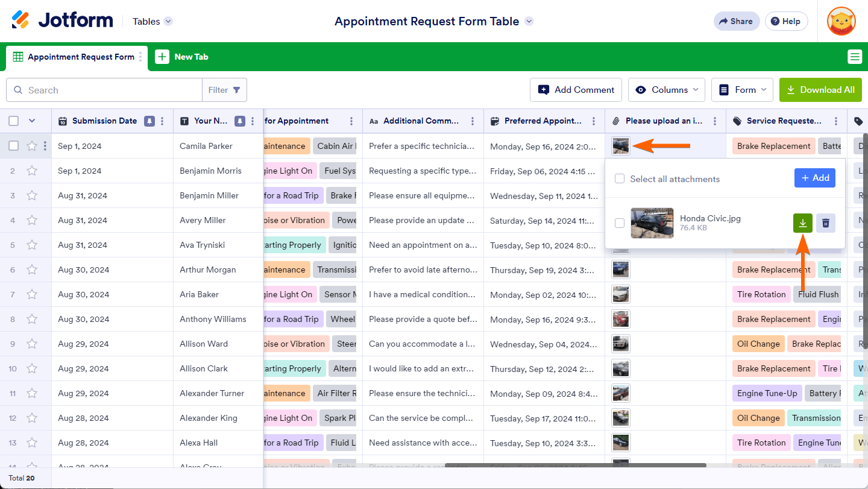
Task: Star the Benjamin Morris row
Action: pos(32,171)
